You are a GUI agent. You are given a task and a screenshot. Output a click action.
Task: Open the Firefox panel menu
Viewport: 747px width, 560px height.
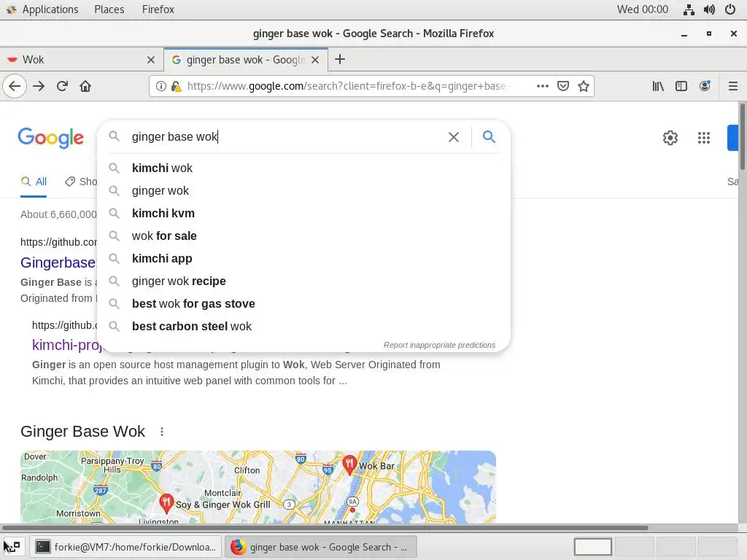click(158, 9)
